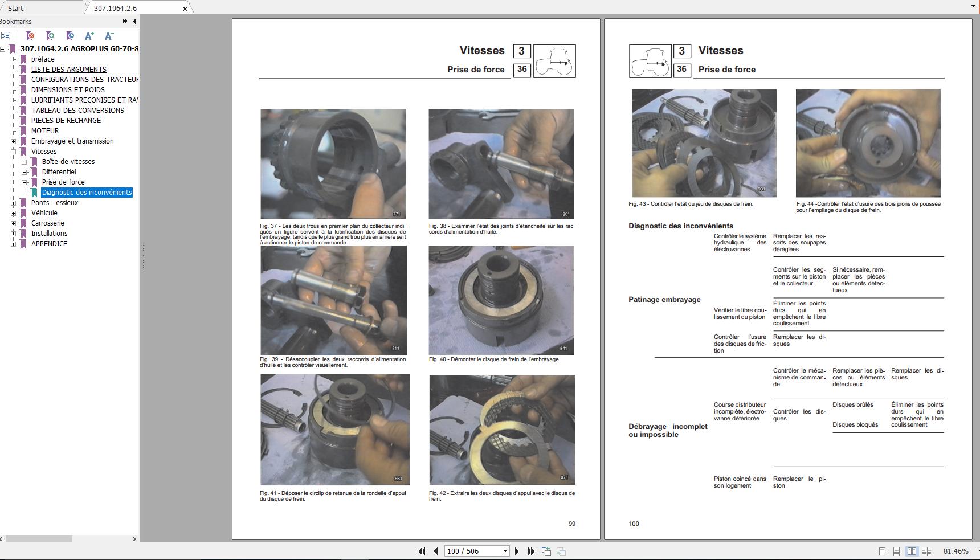The image size is (980, 560).
Task: Switch to single page view layout
Action: pos(882,551)
